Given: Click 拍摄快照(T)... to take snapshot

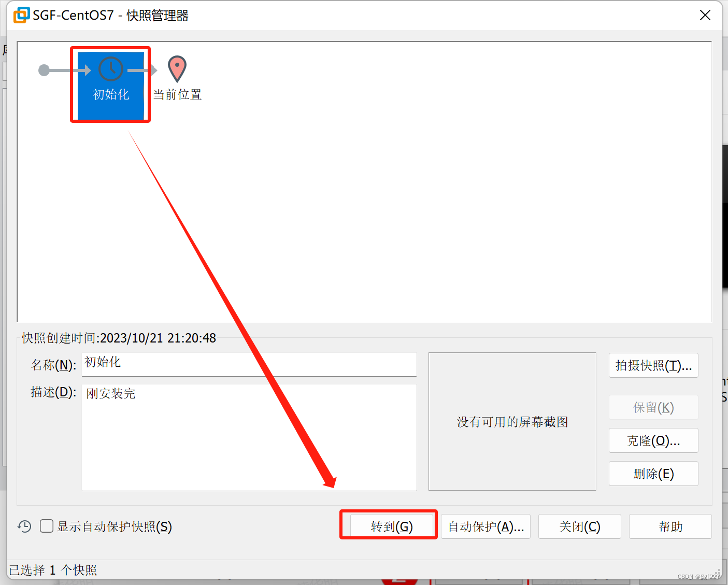Looking at the screenshot, I should [x=653, y=365].
